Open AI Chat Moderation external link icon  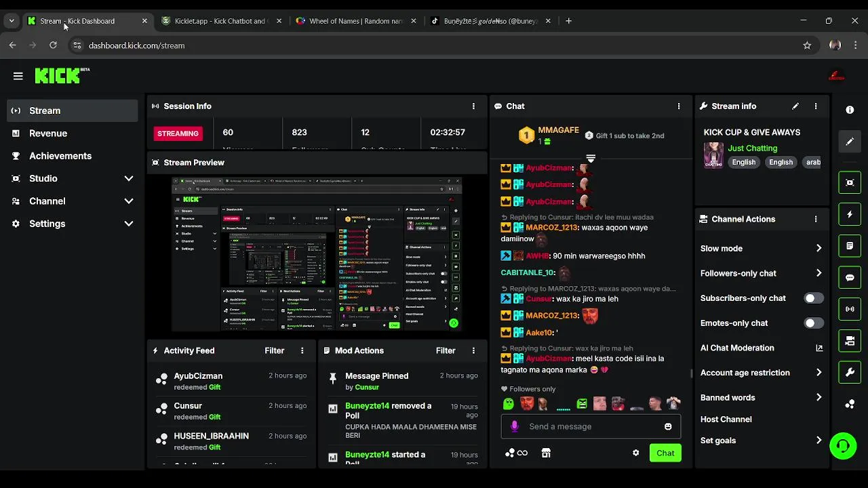click(x=819, y=348)
